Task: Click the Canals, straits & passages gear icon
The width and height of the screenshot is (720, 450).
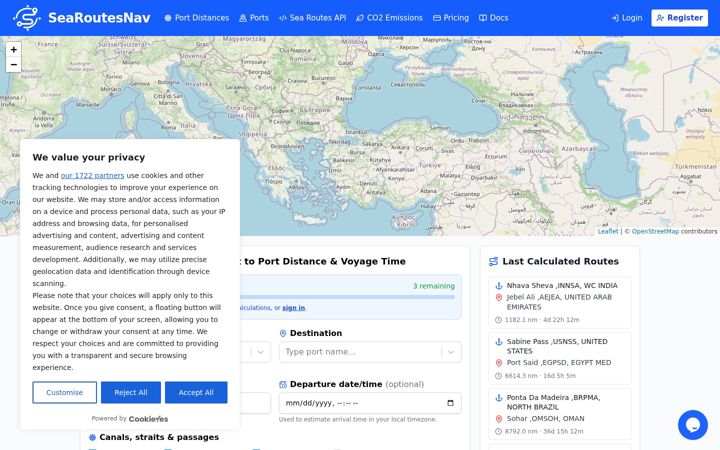Action: tap(92, 437)
